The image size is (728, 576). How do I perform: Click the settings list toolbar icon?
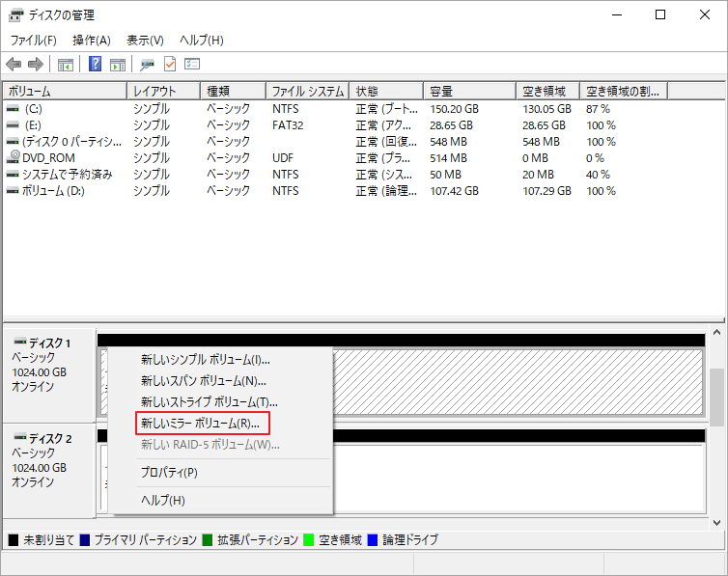point(192,64)
